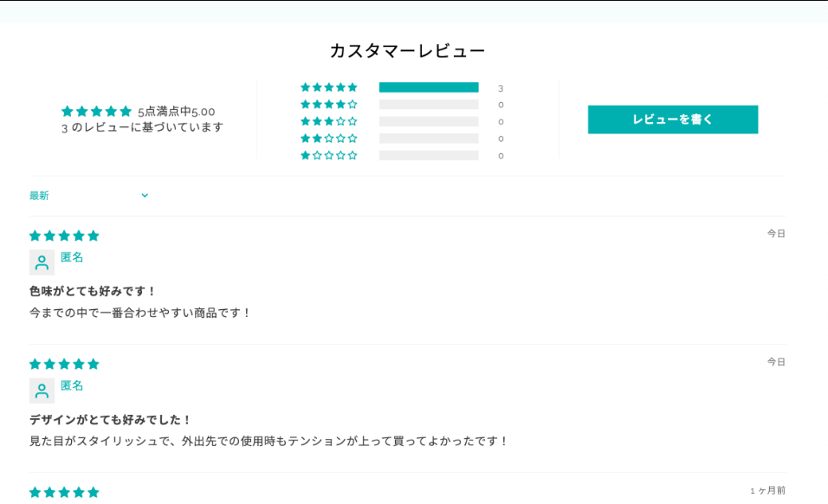Click the 今日 timestamp on the first review
The height and width of the screenshot is (504, 828).
click(775, 232)
